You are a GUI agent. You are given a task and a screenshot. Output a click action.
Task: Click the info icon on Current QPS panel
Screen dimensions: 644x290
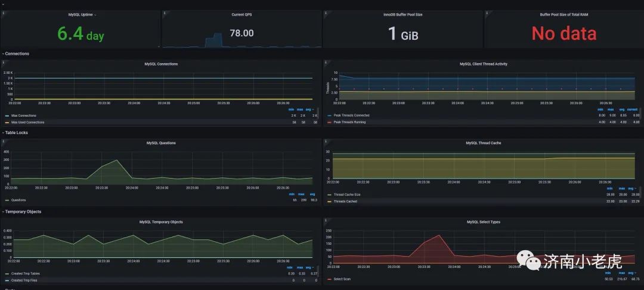165,14
